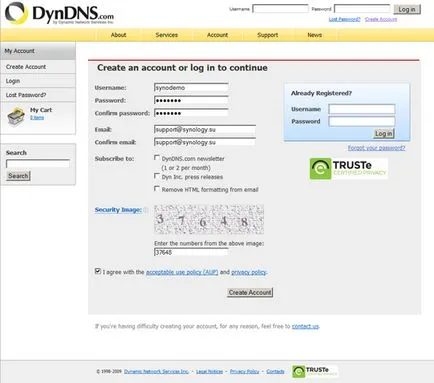This screenshot has height=383, width=434.
Task: Click the 'Create an account or log in' heading
Action: [182, 68]
